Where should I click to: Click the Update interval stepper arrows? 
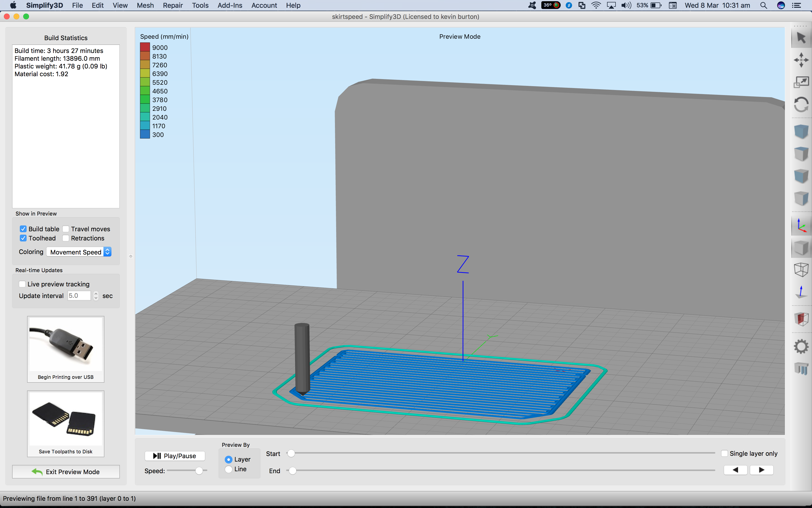click(x=96, y=296)
